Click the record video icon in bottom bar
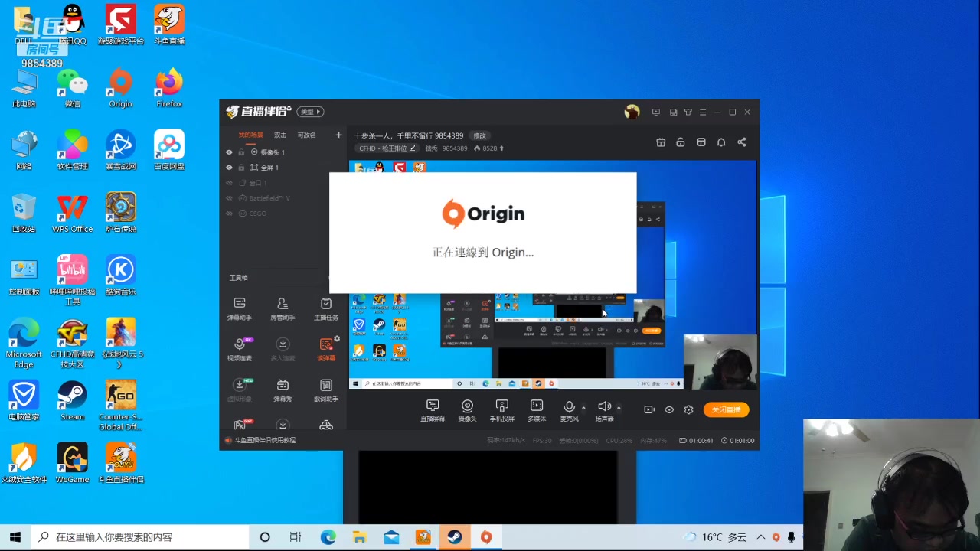This screenshot has width=980, height=551. (649, 409)
